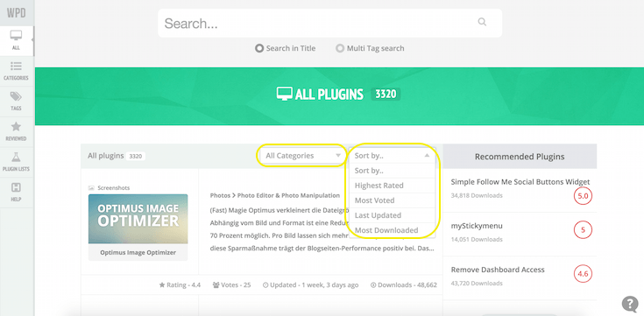Click the Recommended Plugins header
The width and height of the screenshot is (644, 316).
[x=520, y=157]
